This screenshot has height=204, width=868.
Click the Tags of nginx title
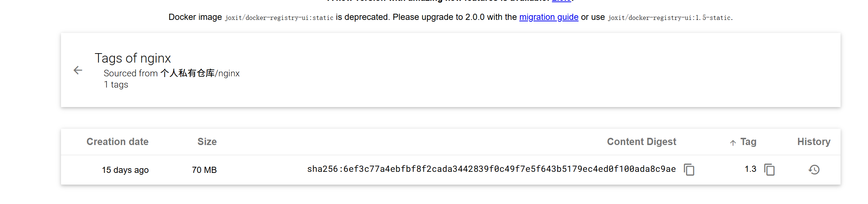click(x=132, y=58)
